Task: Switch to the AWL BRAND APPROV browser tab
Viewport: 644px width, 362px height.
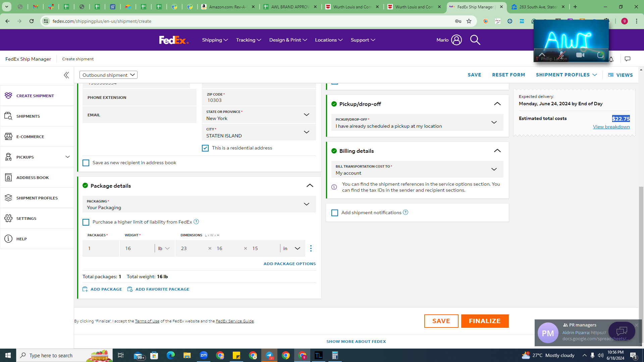Action: point(290,7)
